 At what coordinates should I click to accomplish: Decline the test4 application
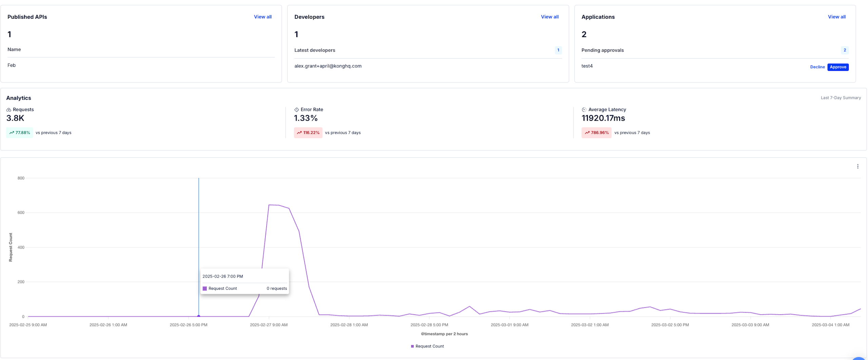pos(817,67)
